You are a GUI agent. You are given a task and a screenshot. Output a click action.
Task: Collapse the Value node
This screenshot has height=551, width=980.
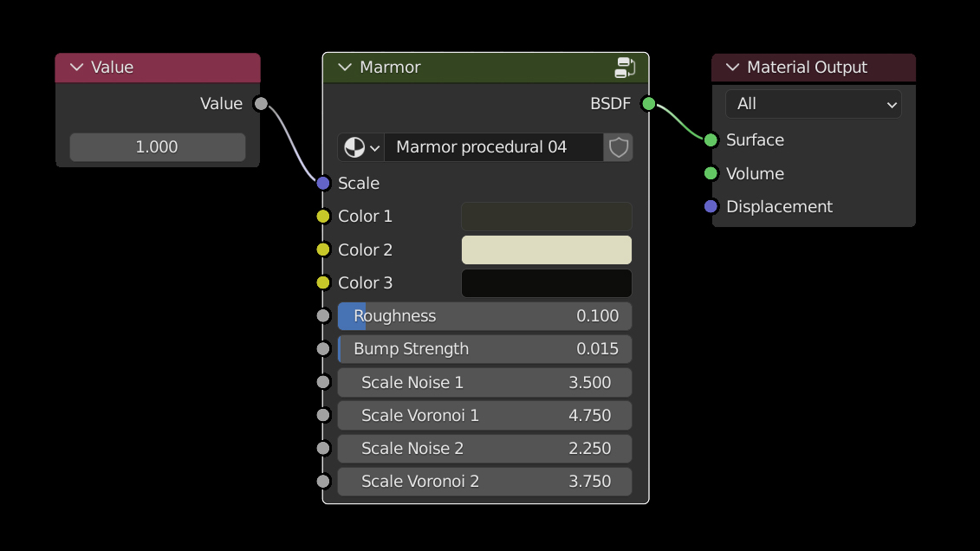pyautogui.click(x=76, y=68)
